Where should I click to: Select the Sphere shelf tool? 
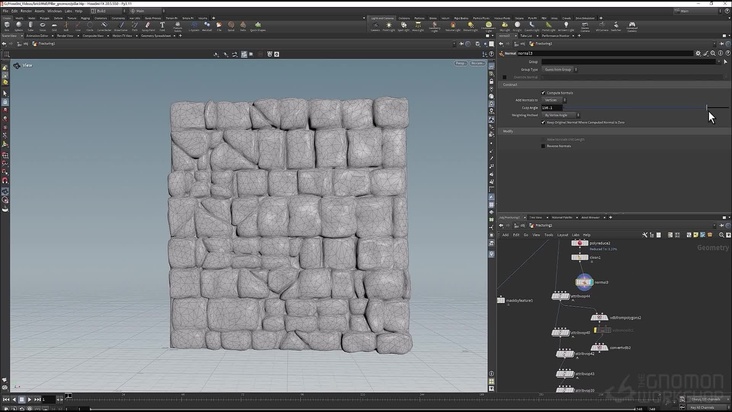(x=19, y=26)
